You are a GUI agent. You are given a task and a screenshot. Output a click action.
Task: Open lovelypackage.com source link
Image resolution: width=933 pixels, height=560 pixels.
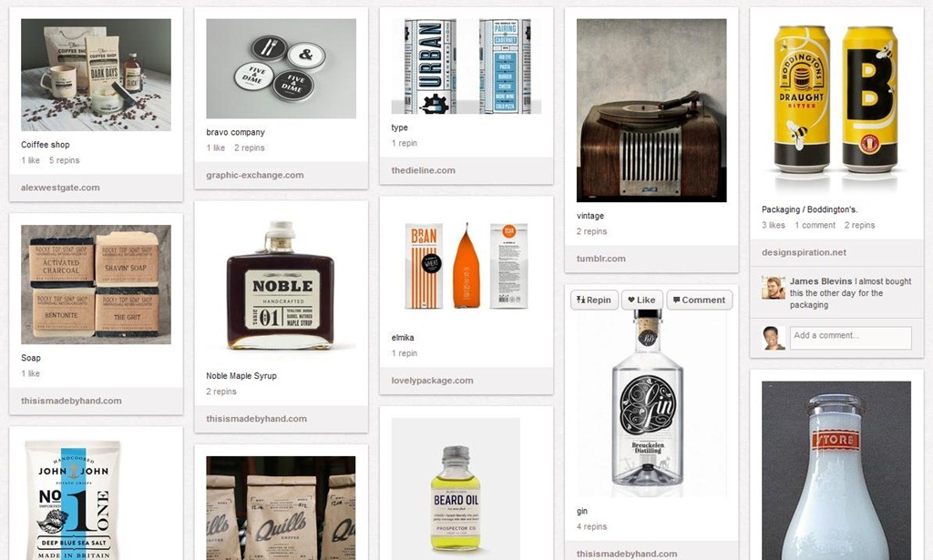pyautogui.click(x=432, y=381)
